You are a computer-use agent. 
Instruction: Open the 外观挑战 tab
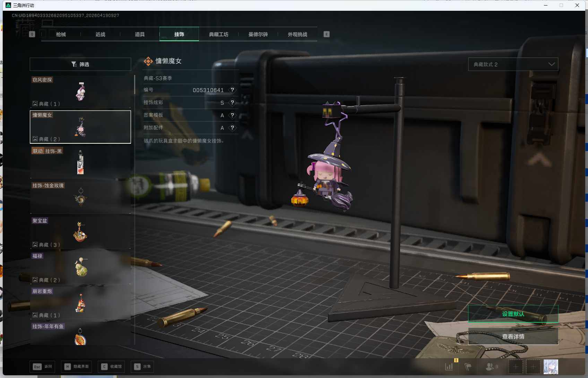pyautogui.click(x=297, y=34)
